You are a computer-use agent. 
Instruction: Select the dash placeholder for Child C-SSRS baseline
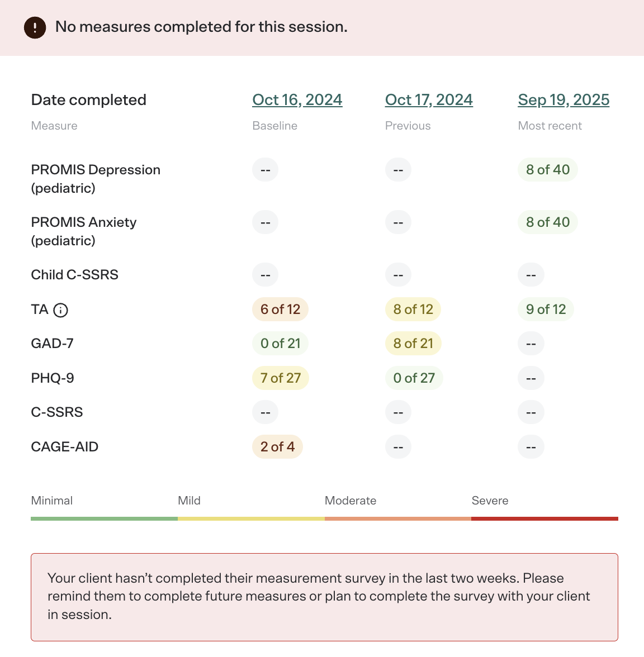[265, 274]
